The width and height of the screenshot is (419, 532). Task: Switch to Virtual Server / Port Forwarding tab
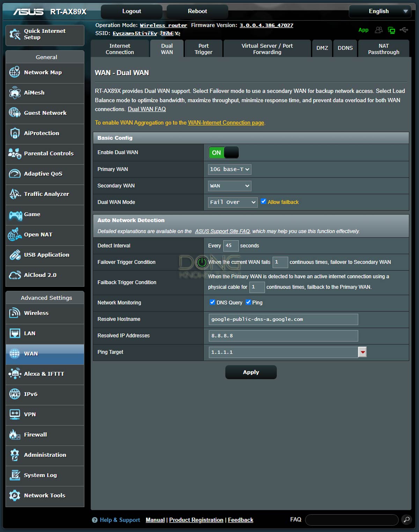267,49
